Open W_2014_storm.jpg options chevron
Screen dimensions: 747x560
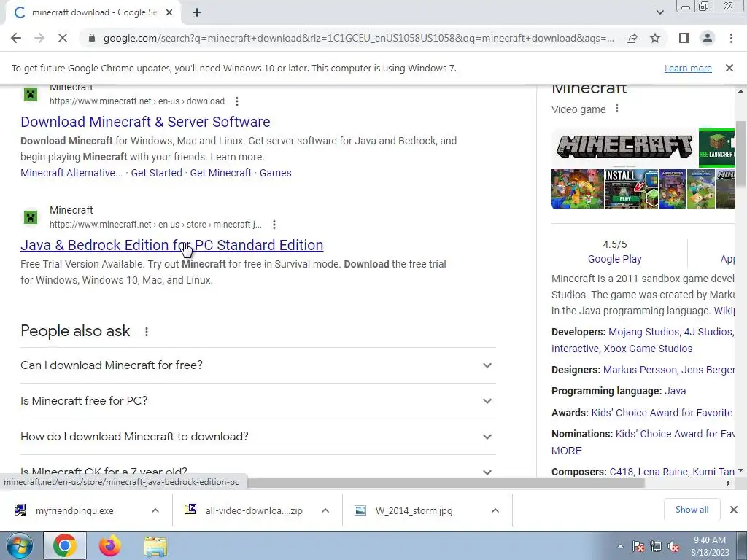point(495,510)
